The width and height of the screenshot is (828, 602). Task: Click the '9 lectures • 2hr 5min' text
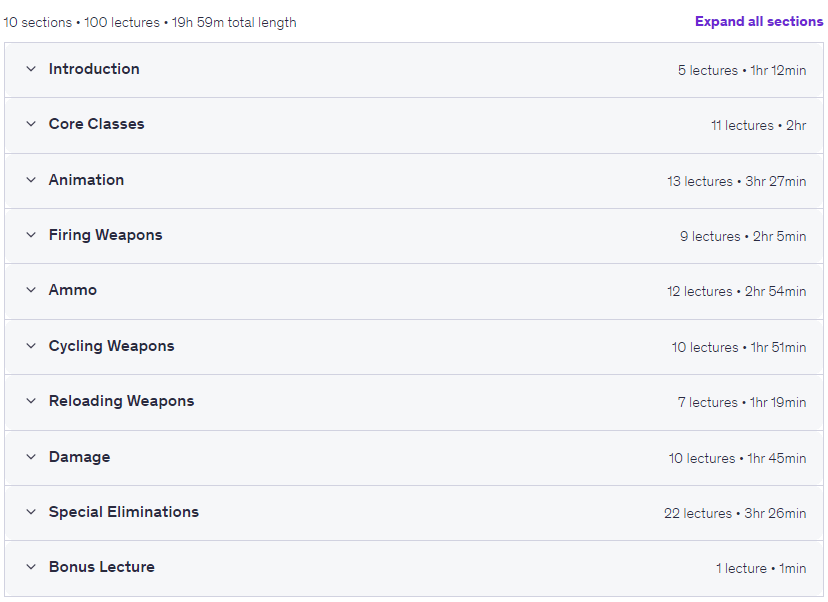click(x=743, y=236)
